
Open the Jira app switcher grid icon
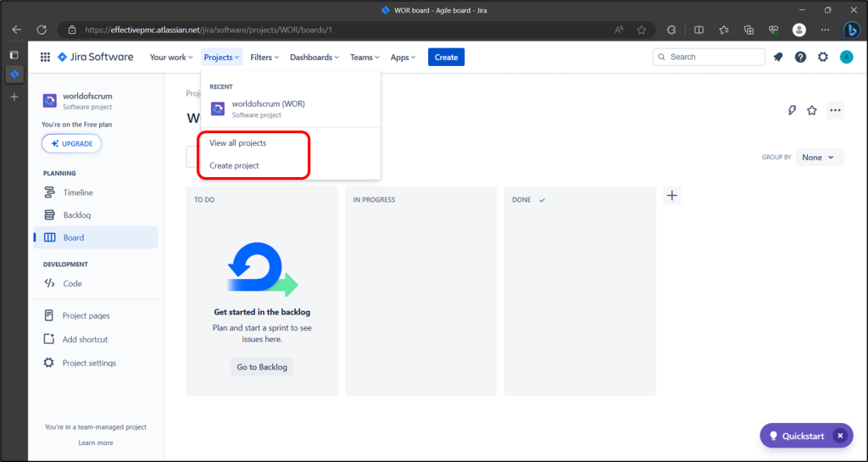(46, 57)
